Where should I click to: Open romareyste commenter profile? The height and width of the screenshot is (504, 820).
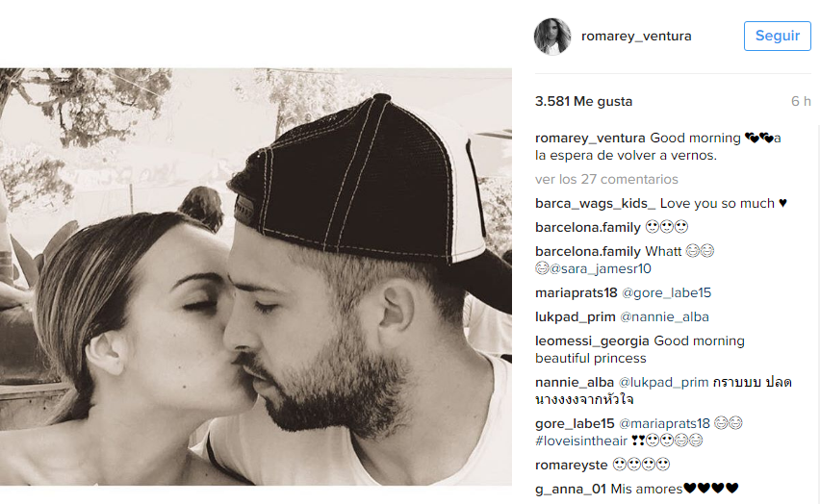pyautogui.click(x=571, y=465)
